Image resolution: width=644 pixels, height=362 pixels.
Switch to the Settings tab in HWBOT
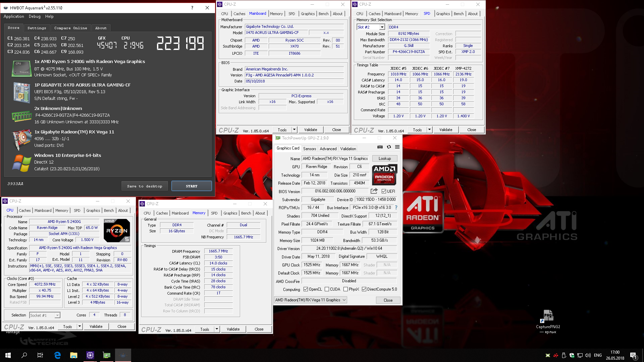point(37,28)
